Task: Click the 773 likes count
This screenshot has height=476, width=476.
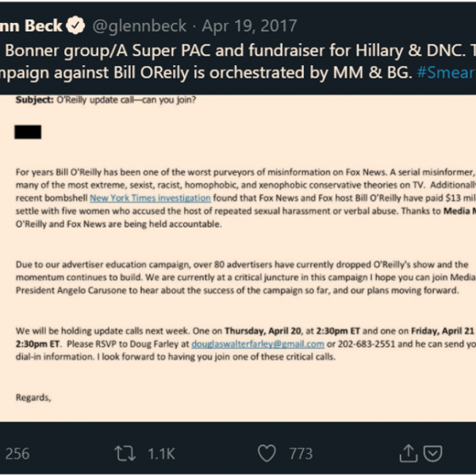Action: (x=301, y=453)
